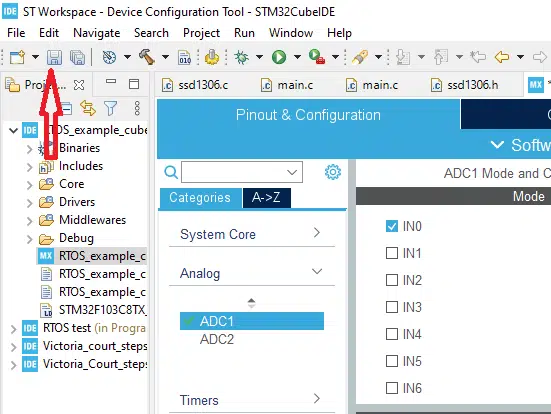Uncheck the IN0 channel checkbox

pyautogui.click(x=392, y=226)
